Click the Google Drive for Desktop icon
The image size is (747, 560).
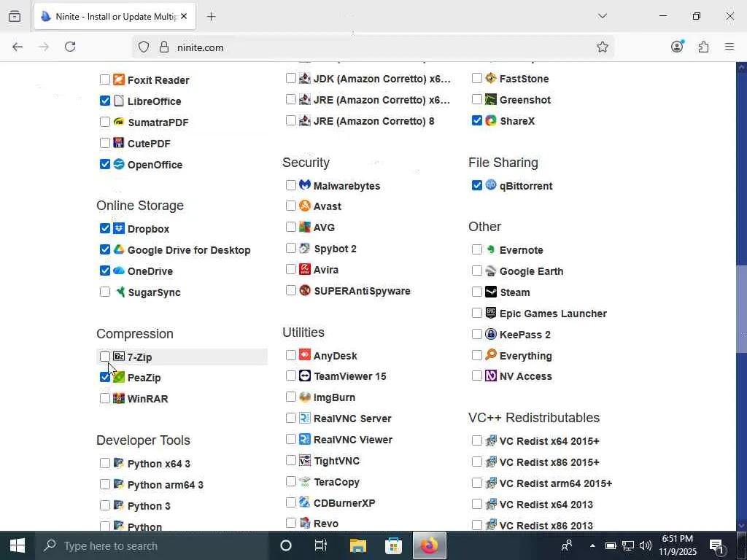119,249
